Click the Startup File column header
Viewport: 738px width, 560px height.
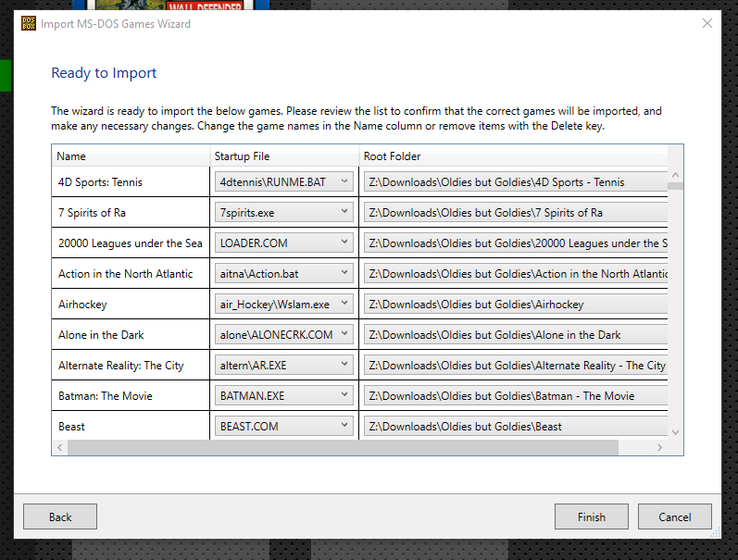[x=283, y=156]
